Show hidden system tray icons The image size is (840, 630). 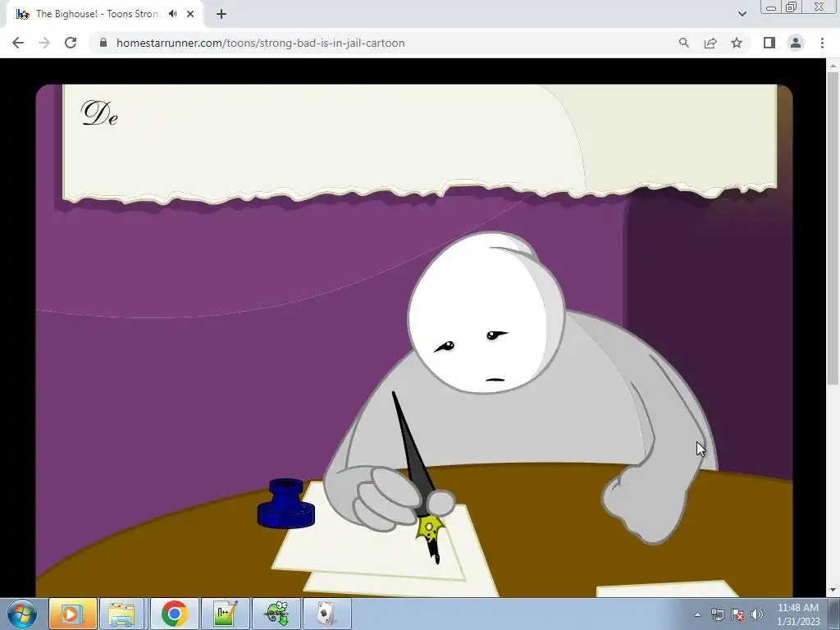click(x=697, y=614)
